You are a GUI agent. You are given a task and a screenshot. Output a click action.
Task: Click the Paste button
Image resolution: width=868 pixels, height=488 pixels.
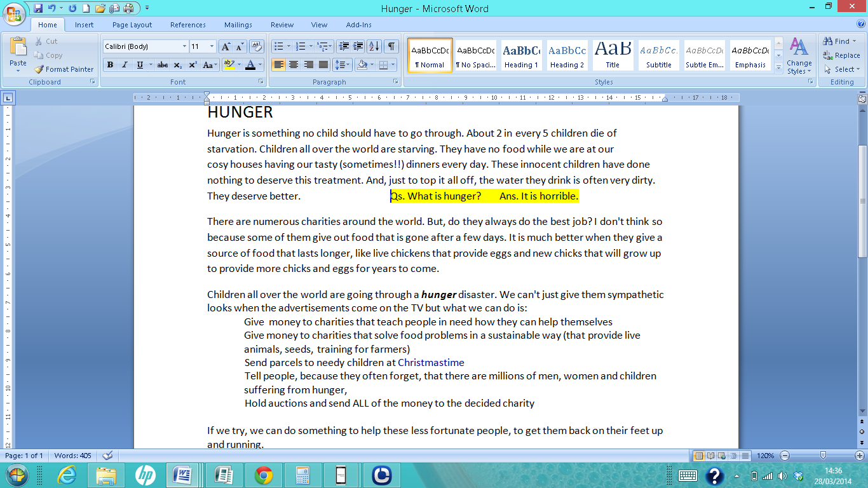(x=18, y=55)
